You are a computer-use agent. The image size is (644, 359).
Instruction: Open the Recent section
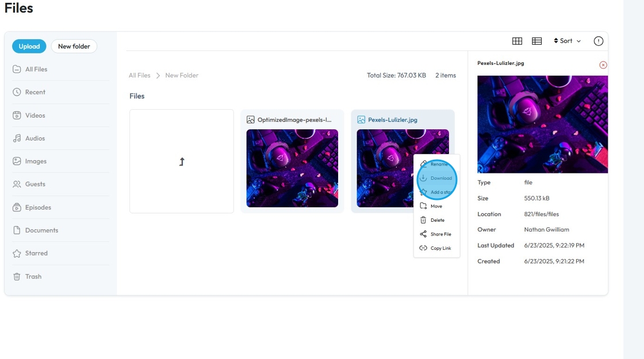35,92
